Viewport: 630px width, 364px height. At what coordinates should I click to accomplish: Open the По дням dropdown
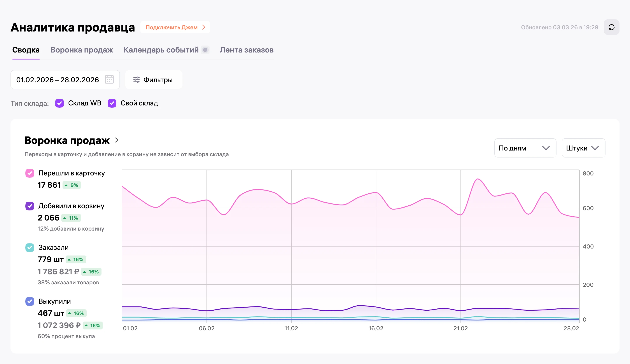(525, 148)
